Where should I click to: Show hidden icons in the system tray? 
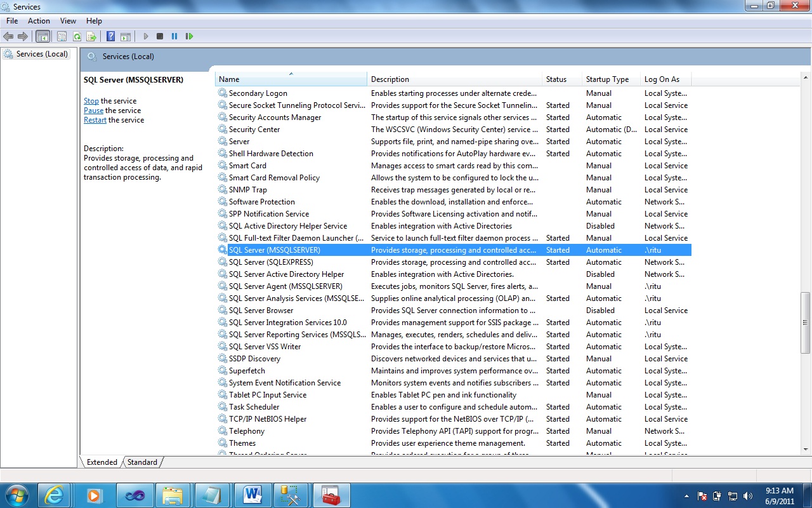(x=687, y=496)
